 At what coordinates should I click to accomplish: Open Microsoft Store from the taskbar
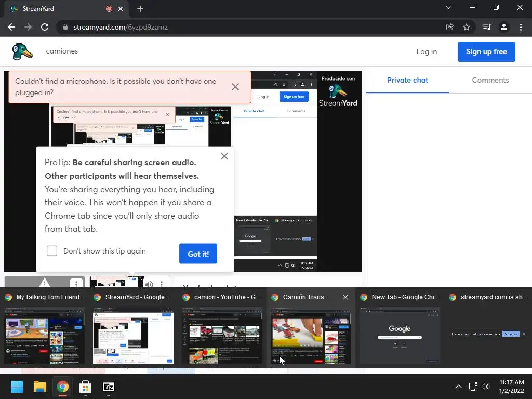coord(86,387)
